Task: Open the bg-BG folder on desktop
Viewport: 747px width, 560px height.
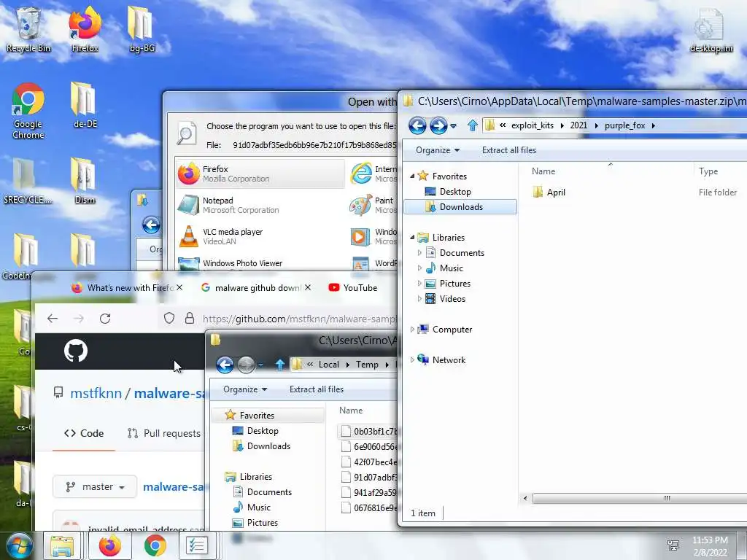Action: coord(142,29)
